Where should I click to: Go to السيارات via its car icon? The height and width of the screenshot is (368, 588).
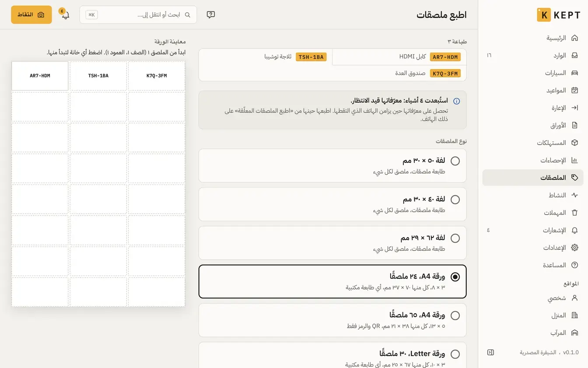coord(574,73)
